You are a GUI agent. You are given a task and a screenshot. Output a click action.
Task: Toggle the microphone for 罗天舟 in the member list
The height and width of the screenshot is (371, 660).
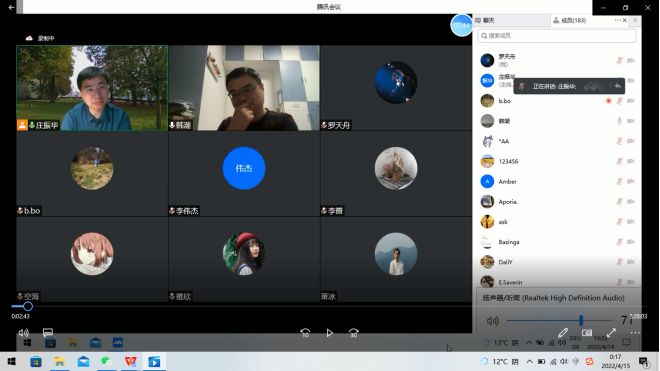pyautogui.click(x=620, y=61)
